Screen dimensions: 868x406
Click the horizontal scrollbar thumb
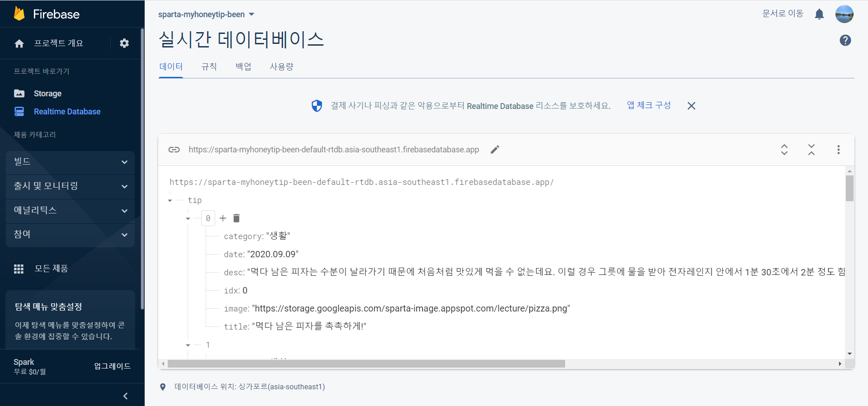click(366, 364)
